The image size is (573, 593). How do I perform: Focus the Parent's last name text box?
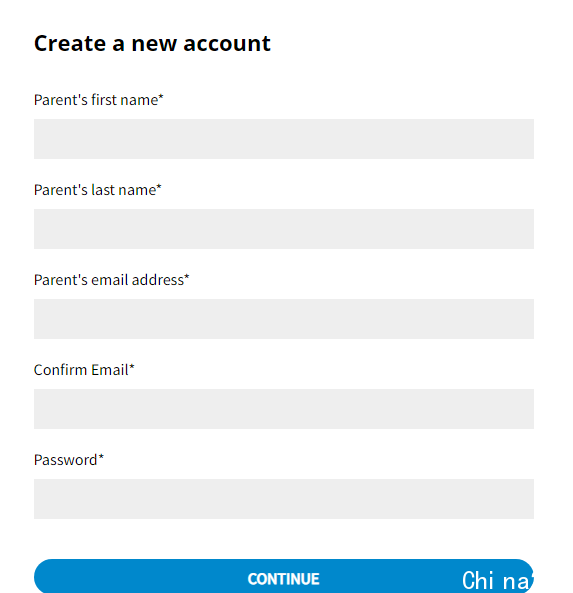coord(284,229)
